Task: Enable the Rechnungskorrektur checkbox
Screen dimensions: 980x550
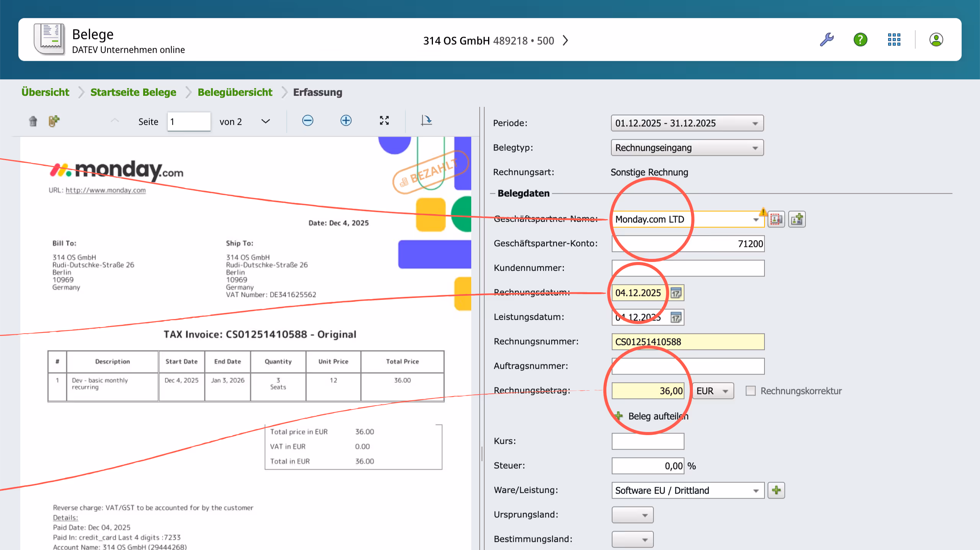Action: pyautogui.click(x=751, y=391)
